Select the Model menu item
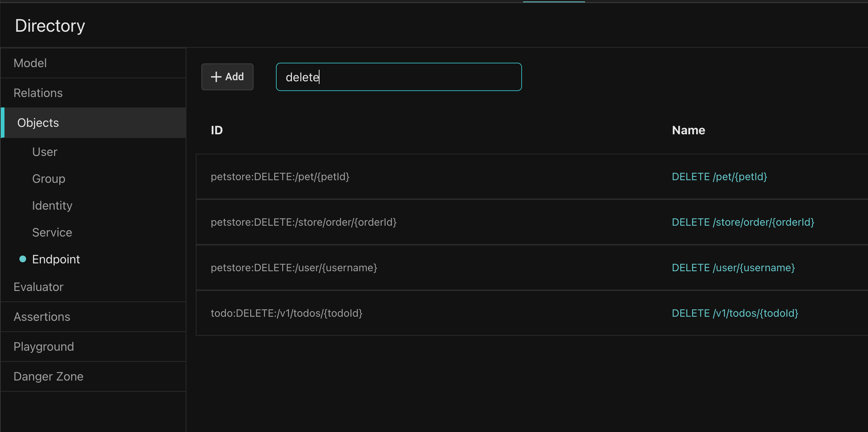This screenshot has height=432, width=868. 30,63
